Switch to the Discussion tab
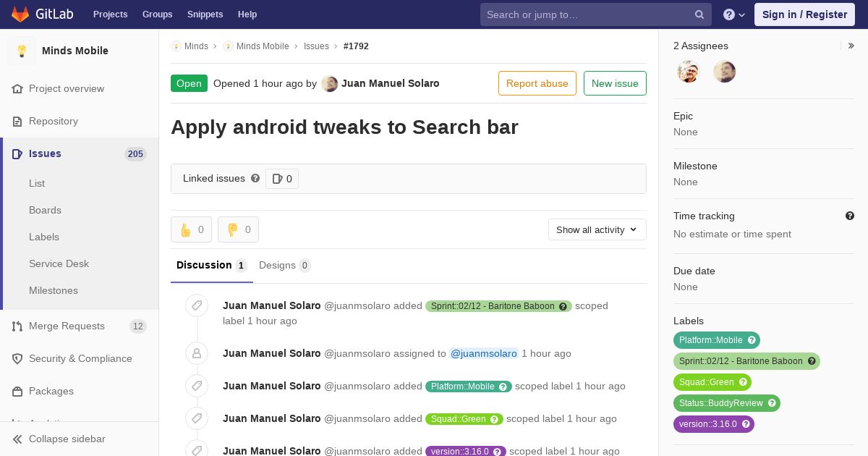This screenshot has width=868, height=456. coord(212,265)
